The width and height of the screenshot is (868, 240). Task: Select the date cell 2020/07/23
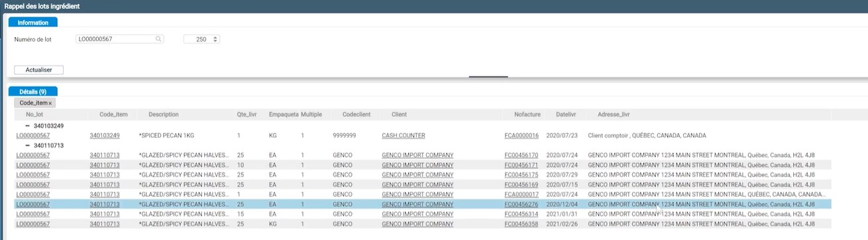click(561, 135)
